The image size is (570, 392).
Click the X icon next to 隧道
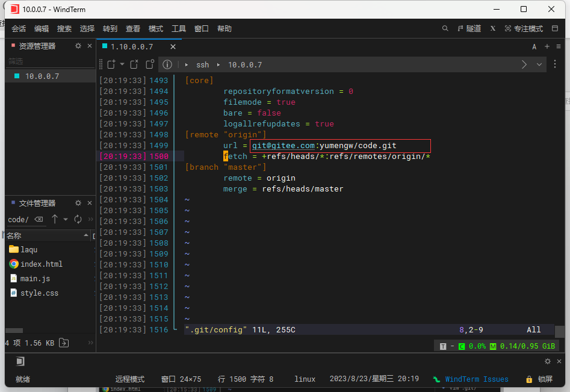tap(493, 28)
